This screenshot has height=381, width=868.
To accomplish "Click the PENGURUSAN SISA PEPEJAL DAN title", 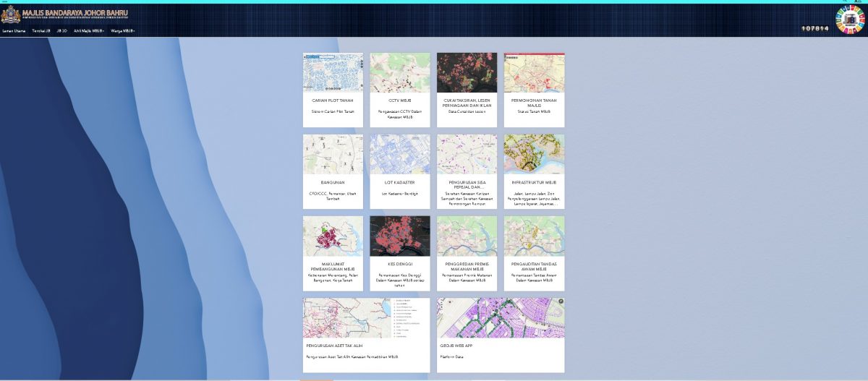I will pos(467,184).
